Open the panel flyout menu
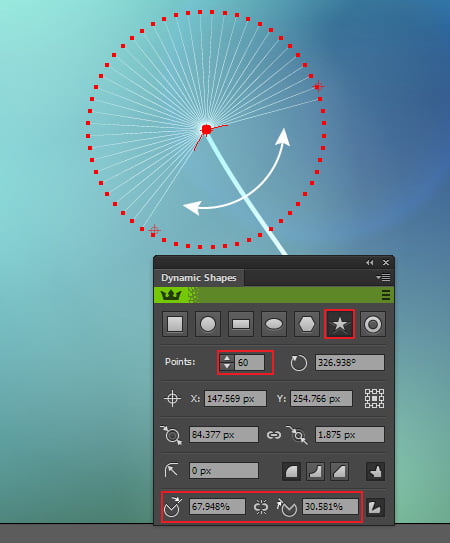 [x=383, y=277]
